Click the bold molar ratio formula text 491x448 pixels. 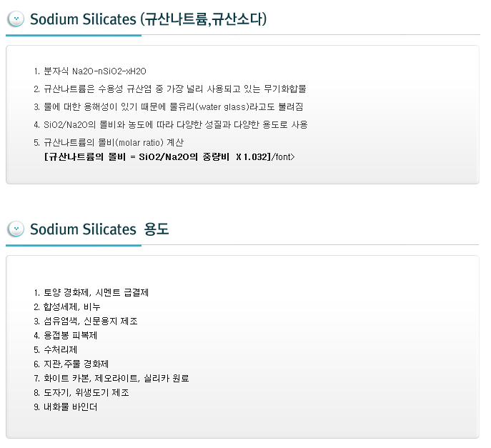(157, 156)
